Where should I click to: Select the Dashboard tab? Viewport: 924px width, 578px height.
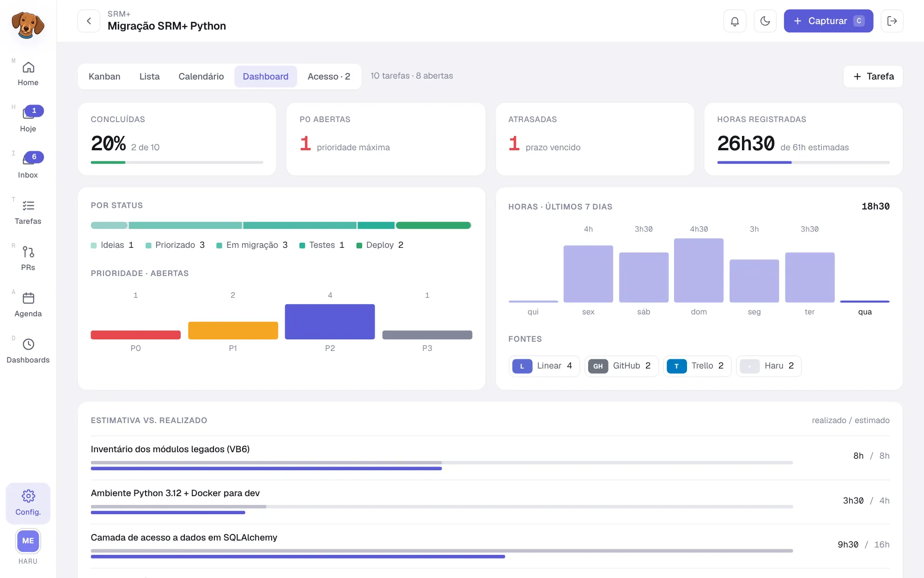pos(266,76)
